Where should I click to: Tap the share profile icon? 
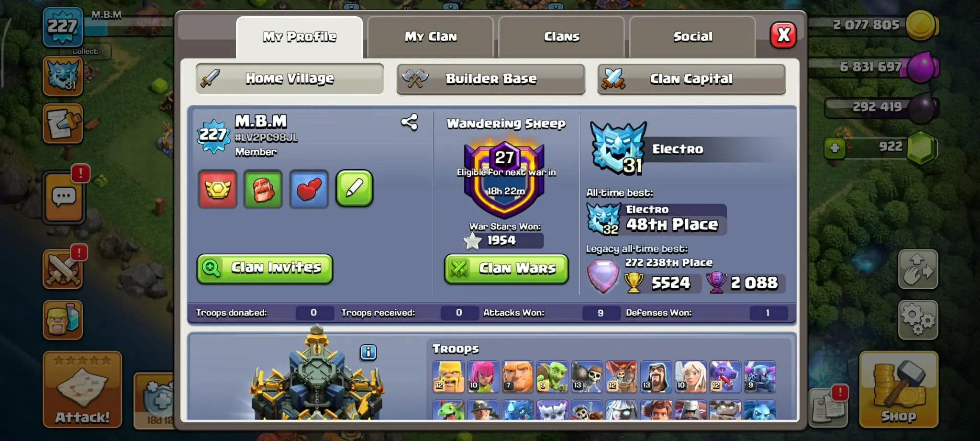coord(409,122)
